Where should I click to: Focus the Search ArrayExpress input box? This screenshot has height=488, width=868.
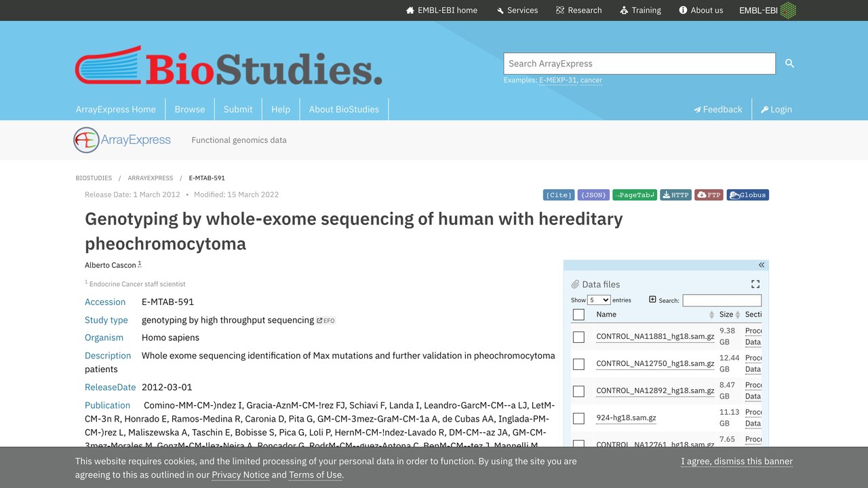pyautogui.click(x=639, y=64)
